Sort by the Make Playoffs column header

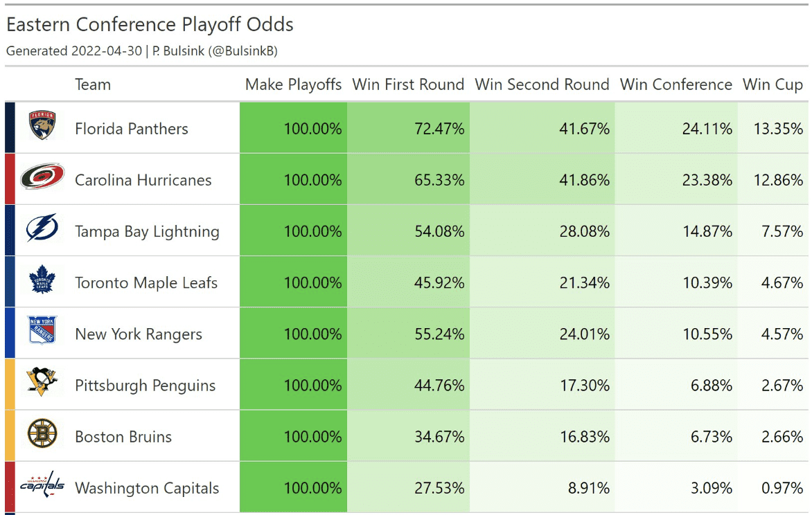(x=293, y=85)
